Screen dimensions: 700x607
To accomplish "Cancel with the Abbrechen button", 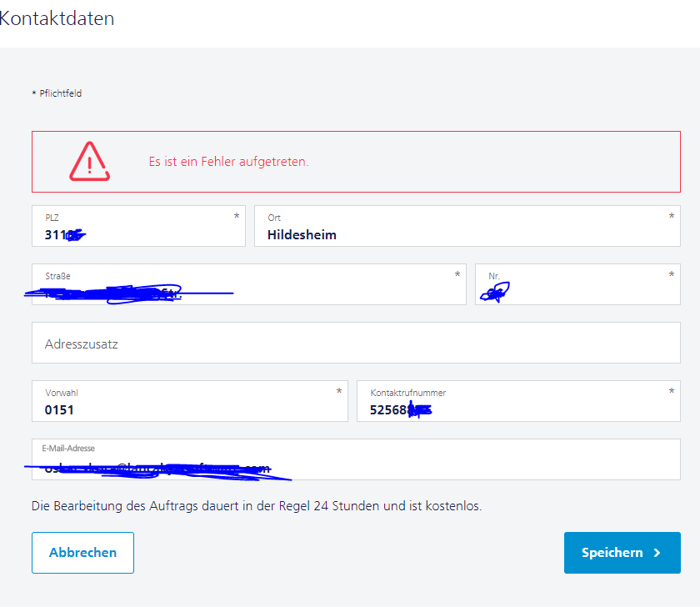I will point(82,553).
